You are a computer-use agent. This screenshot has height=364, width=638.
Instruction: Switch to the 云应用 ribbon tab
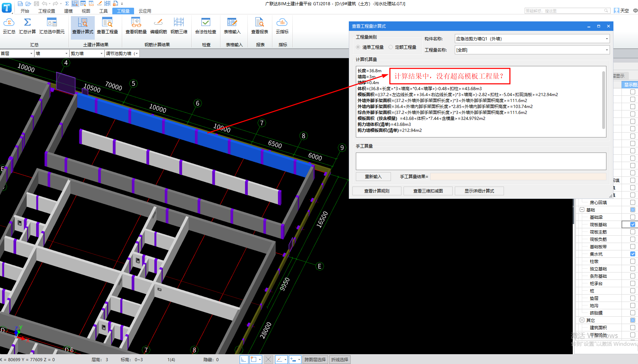pyautogui.click(x=145, y=11)
